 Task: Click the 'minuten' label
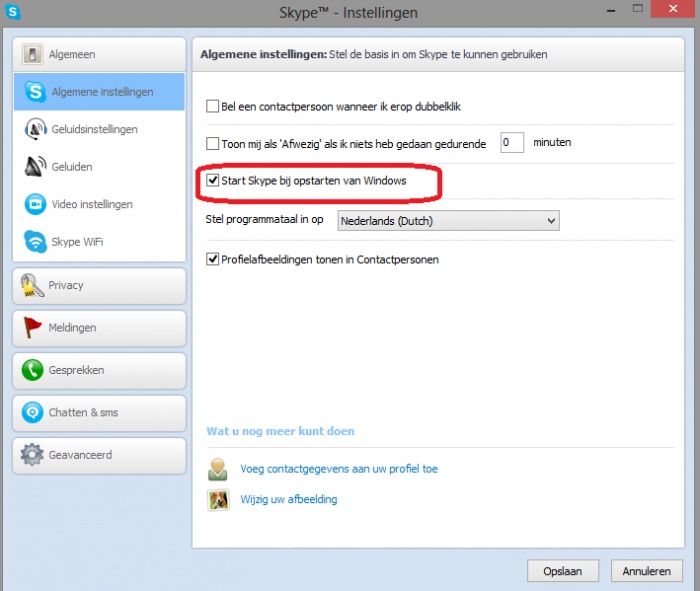(x=552, y=142)
